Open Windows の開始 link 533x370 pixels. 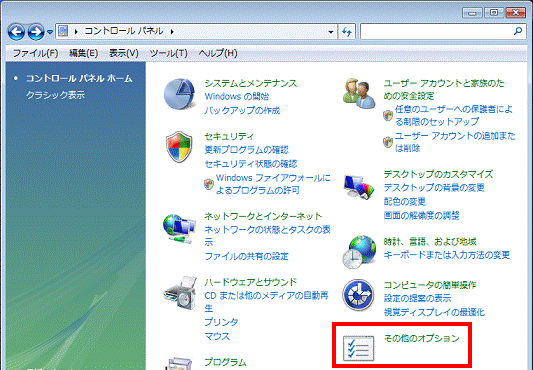pos(237,97)
